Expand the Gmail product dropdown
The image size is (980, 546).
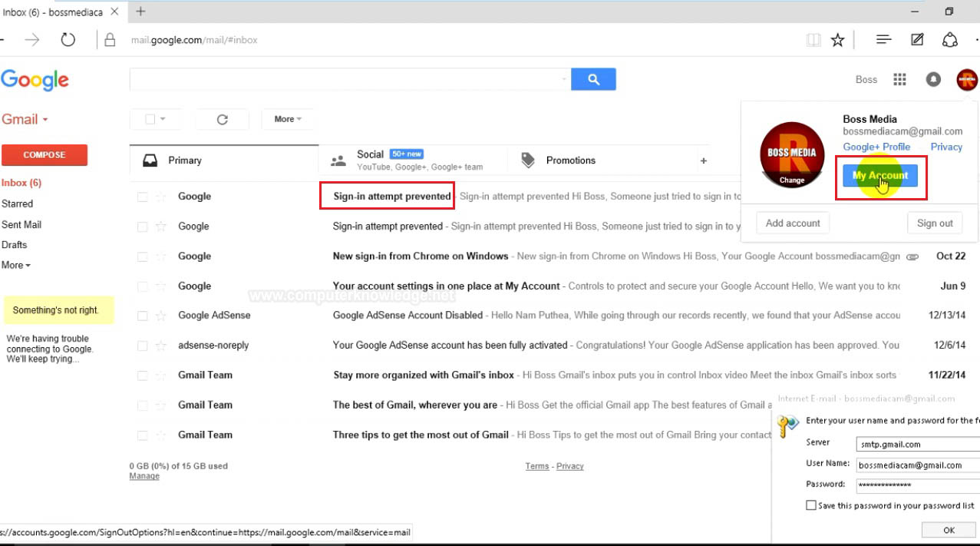pyautogui.click(x=25, y=119)
